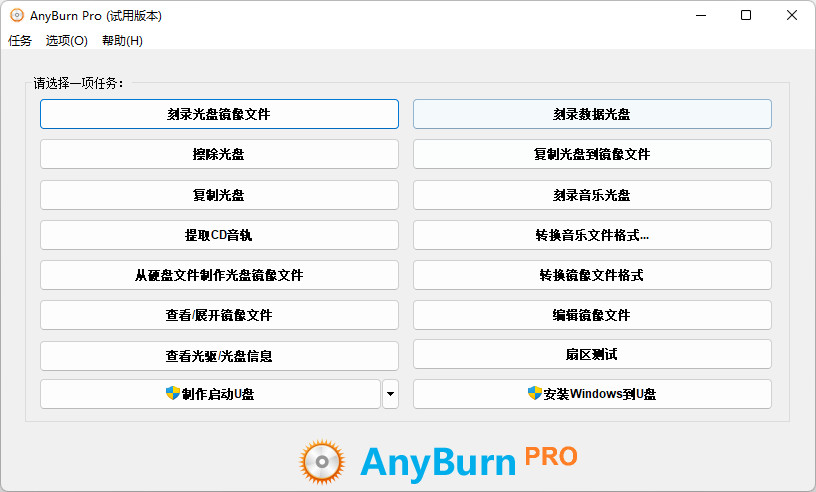Viewport: 816px width, 492px height.
Task: Choose 转换镜像文件格式 task
Action: [592, 275]
